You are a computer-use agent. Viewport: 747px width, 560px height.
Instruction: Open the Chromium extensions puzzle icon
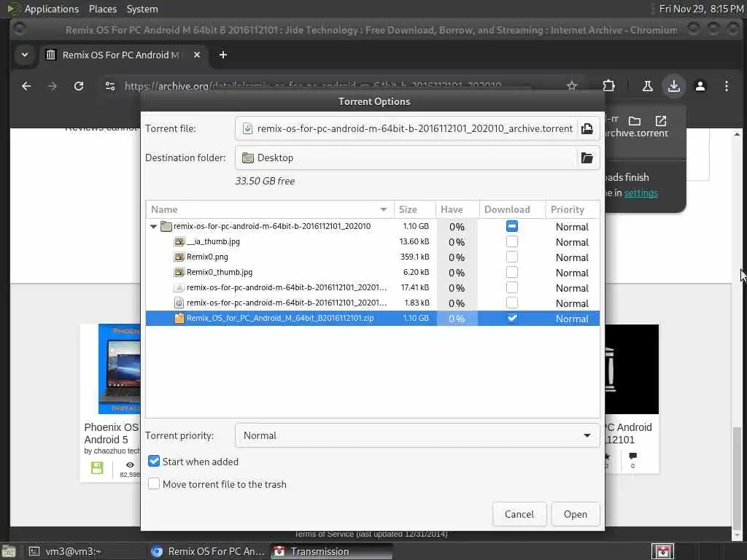point(608,86)
